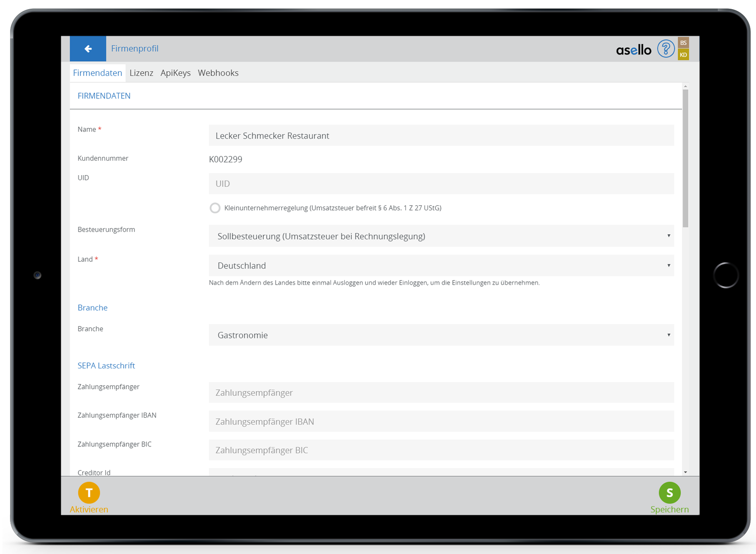The height and width of the screenshot is (554, 756).
Task: Go to the Webhooks tab
Action: 218,73
